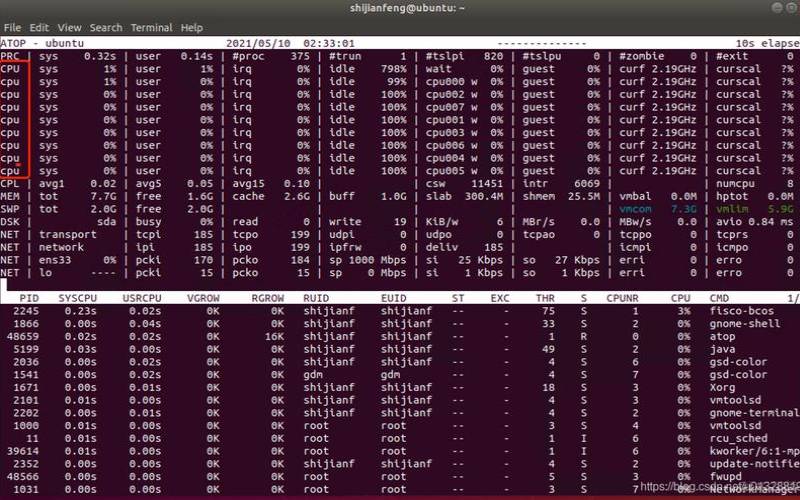Screen dimensions: 800x500
Task: Click the fwupd process name
Action: tap(725, 477)
